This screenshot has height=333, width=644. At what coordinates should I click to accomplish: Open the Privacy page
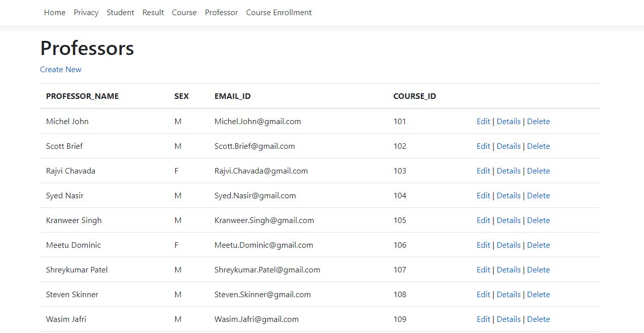pyautogui.click(x=86, y=12)
